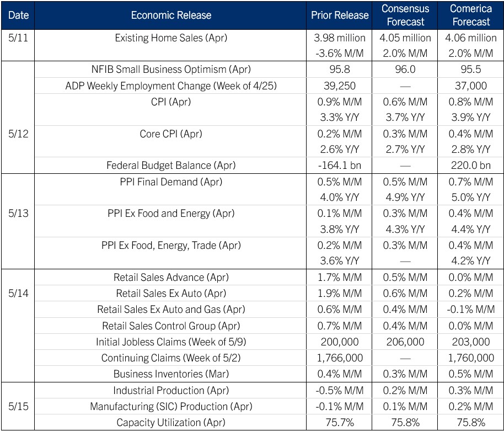Click 'Retail Sales Ex Auto (Apr)' label
Viewport: 504px width, 431px height.
coord(171,294)
